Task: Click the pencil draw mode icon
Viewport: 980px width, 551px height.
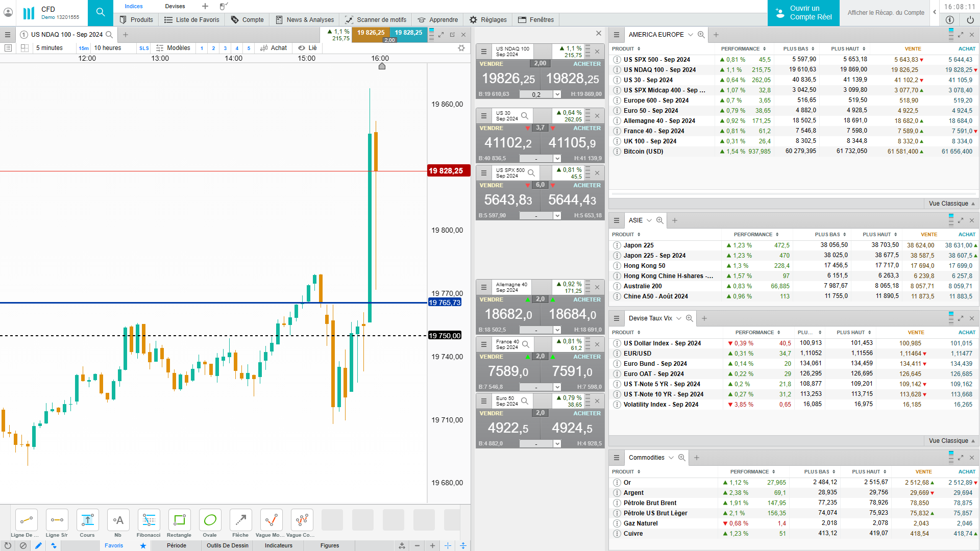Action: tap(38, 545)
